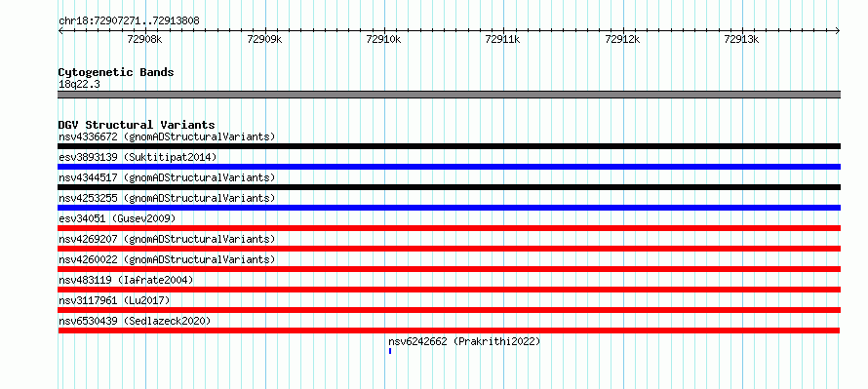Click the Cytogenetic Bands track title
Screen dimensions: 868x389
click(116, 72)
